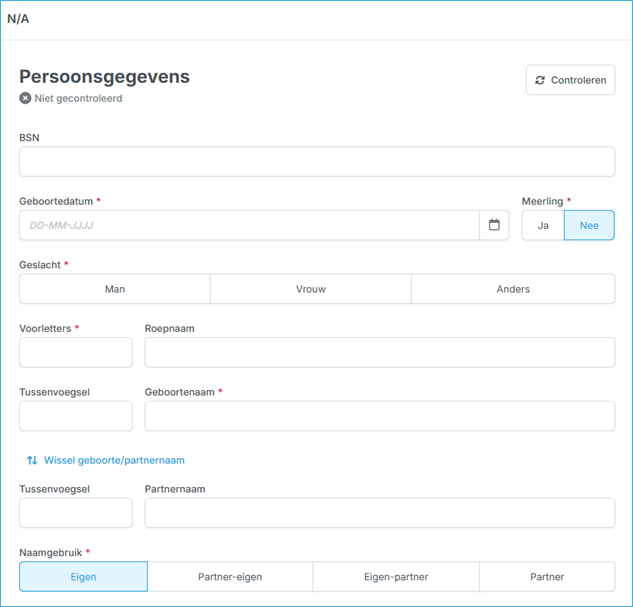Focus the Geboortenaam text field
The width and height of the screenshot is (633, 607).
pos(380,416)
